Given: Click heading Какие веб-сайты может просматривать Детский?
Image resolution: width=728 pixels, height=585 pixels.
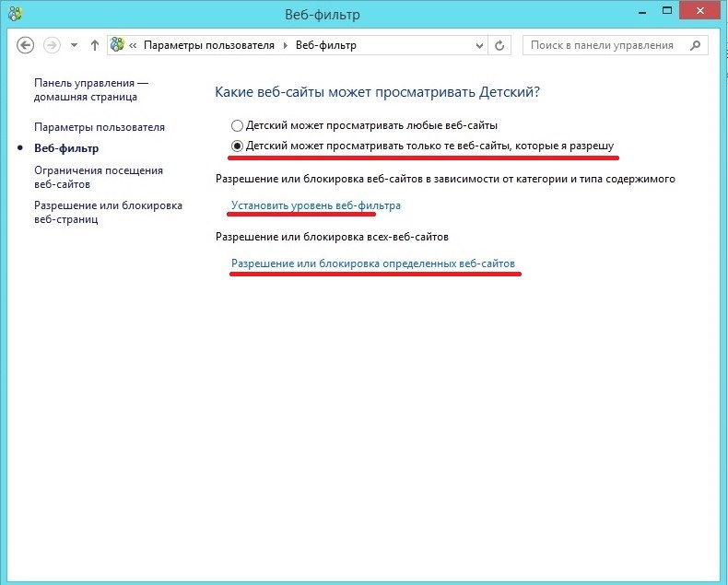Looking at the screenshot, I should [378, 92].
